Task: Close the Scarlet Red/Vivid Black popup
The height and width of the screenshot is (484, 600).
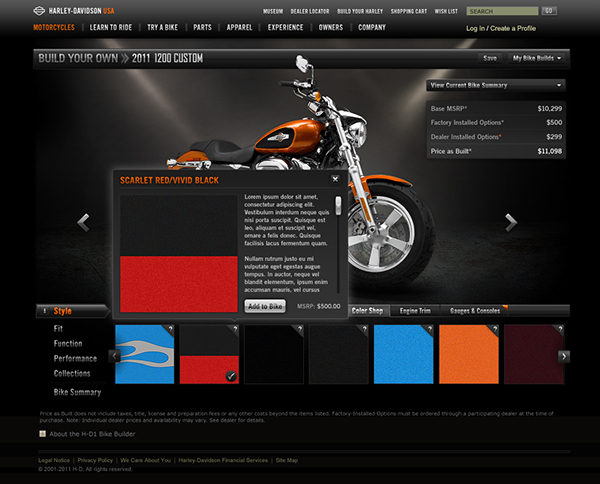Action: click(x=335, y=179)
